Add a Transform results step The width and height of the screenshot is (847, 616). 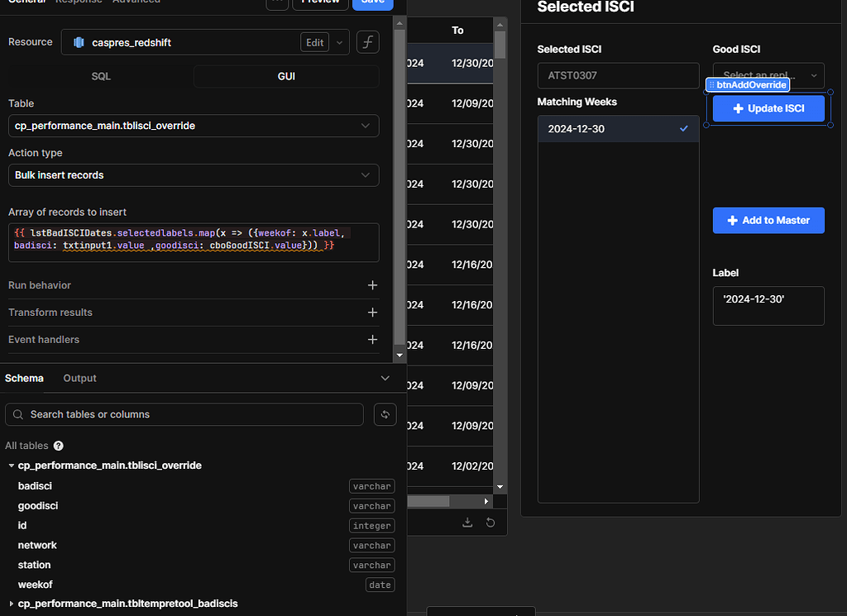click(372, 313)
